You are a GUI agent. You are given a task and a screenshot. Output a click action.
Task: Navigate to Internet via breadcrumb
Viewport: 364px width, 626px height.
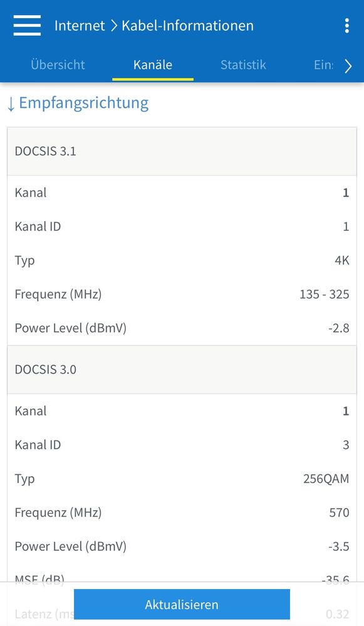point(80,25)
